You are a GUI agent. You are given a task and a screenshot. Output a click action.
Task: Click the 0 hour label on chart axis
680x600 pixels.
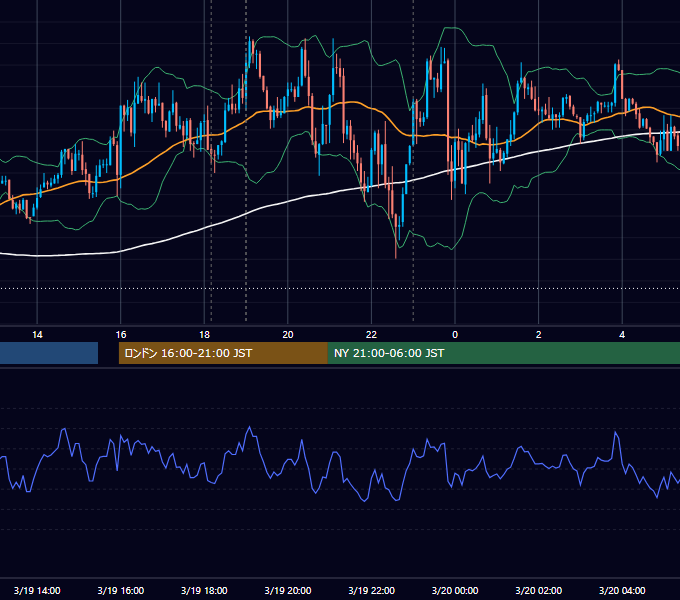tap(455, 335)
